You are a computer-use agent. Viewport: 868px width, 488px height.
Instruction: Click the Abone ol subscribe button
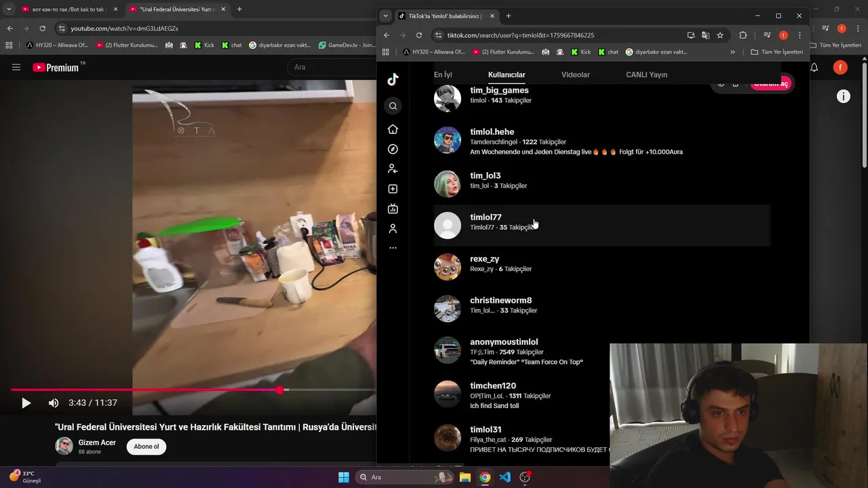coord(146,447)
